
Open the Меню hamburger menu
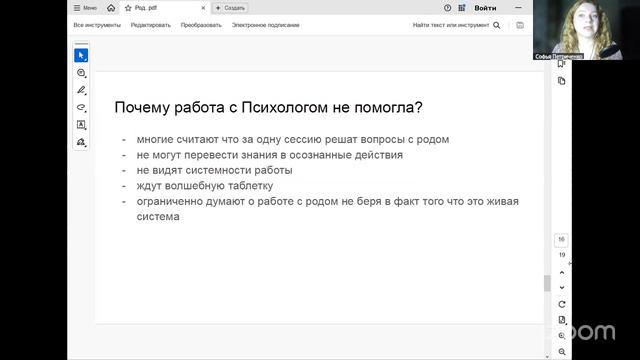tap(85, 8)
